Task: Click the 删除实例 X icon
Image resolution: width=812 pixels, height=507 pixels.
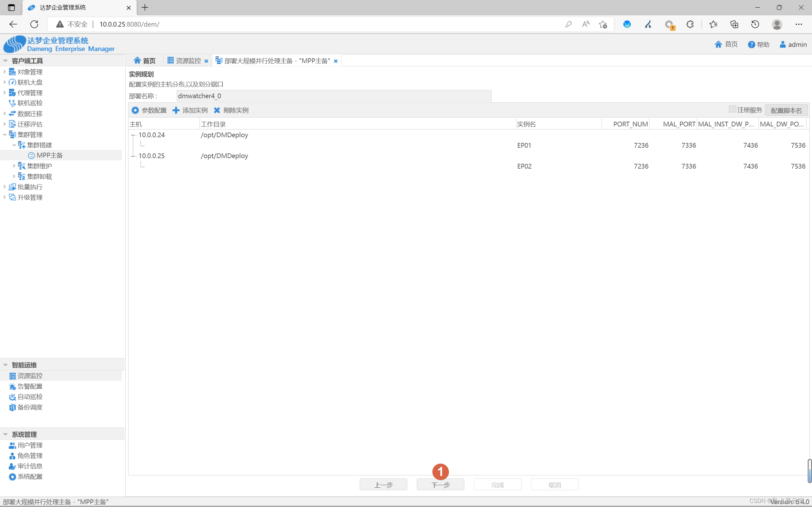Action: coord(217,110)
